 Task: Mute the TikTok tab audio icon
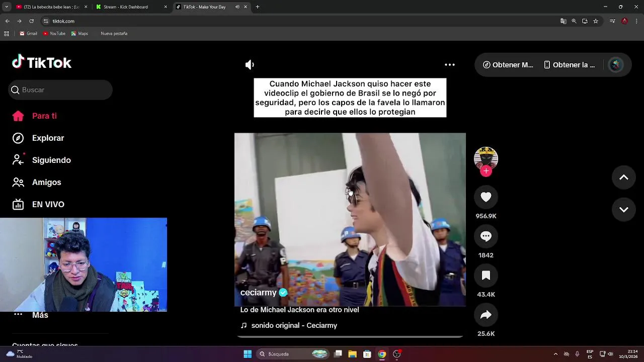237,7
